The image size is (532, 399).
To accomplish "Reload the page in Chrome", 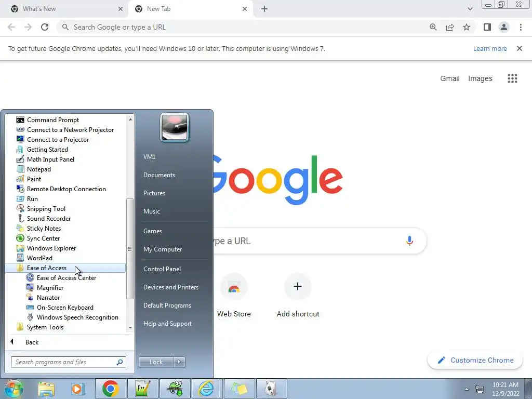I will click(x=45, y=27).
